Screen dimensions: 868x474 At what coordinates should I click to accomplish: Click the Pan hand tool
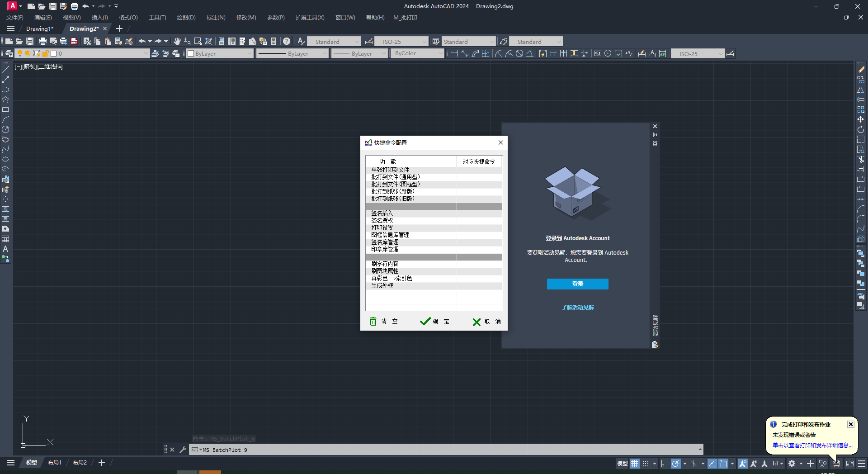pyautogui.click(x=177, y=41)
